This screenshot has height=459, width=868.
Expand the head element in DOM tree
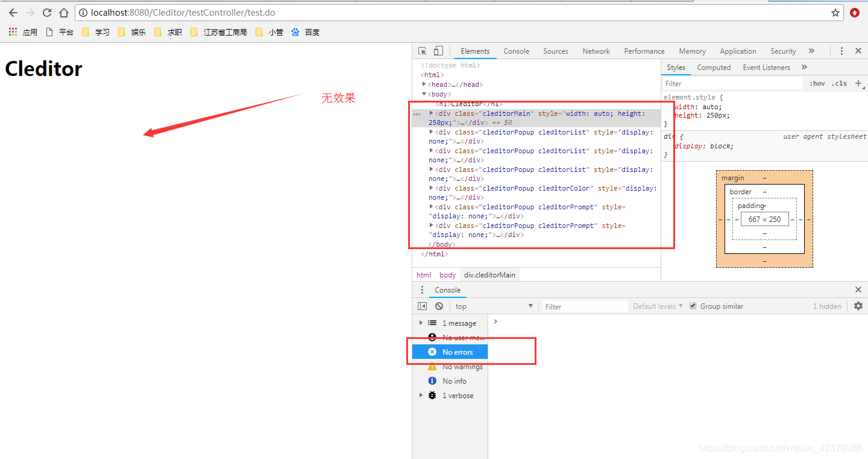point(425,84)
